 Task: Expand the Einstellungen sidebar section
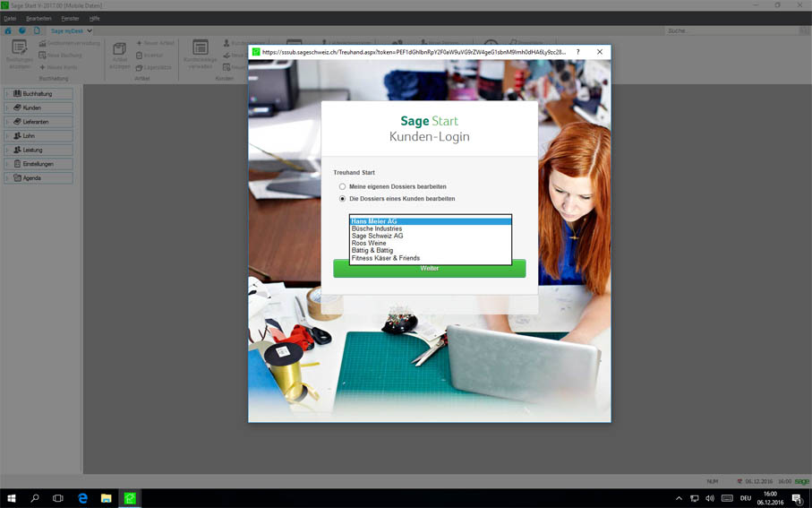pyautogui.click(x=38, y=164)
